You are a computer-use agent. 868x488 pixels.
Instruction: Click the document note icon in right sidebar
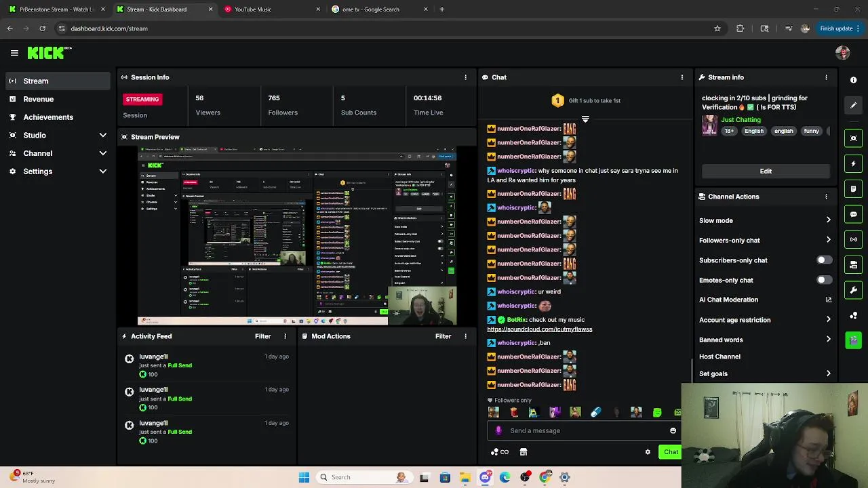click(854, 189)
